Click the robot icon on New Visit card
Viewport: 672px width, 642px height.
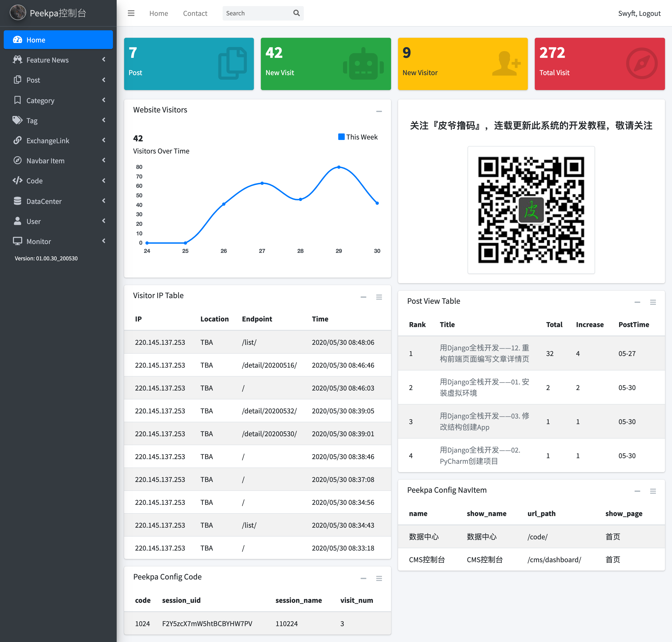(x=363, y=64)
